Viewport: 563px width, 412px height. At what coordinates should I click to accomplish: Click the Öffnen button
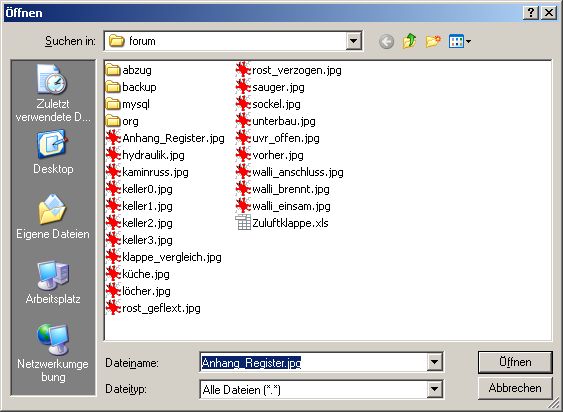(x=515, y=362)
